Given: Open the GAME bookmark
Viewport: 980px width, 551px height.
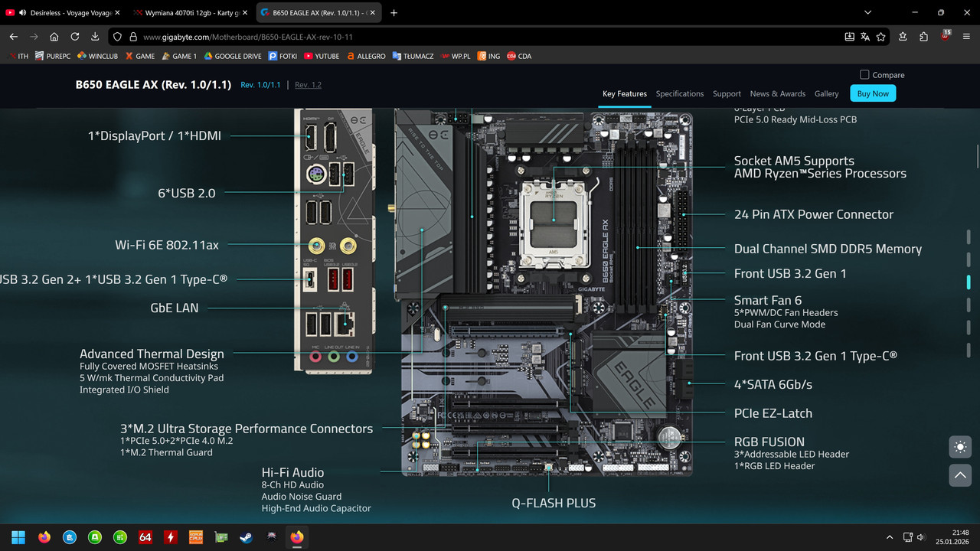Looking at the screenshot, I should (x=140, y=56).
